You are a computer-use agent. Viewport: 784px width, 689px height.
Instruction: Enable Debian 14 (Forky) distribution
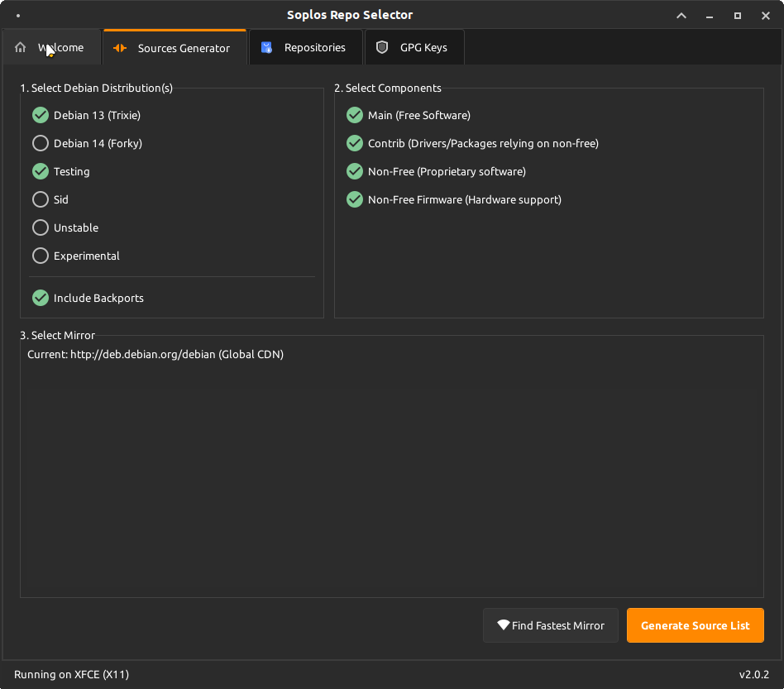(x=41, y=143)
